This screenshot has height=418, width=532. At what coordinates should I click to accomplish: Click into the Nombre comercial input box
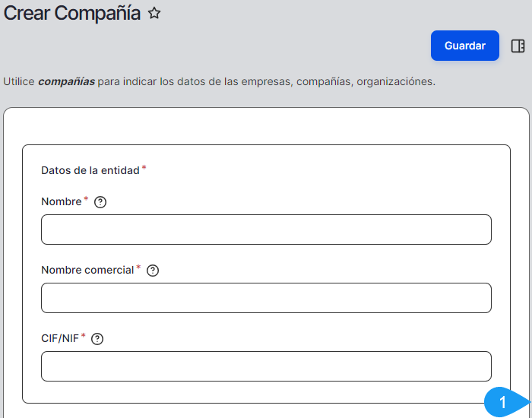coord(266,298)
